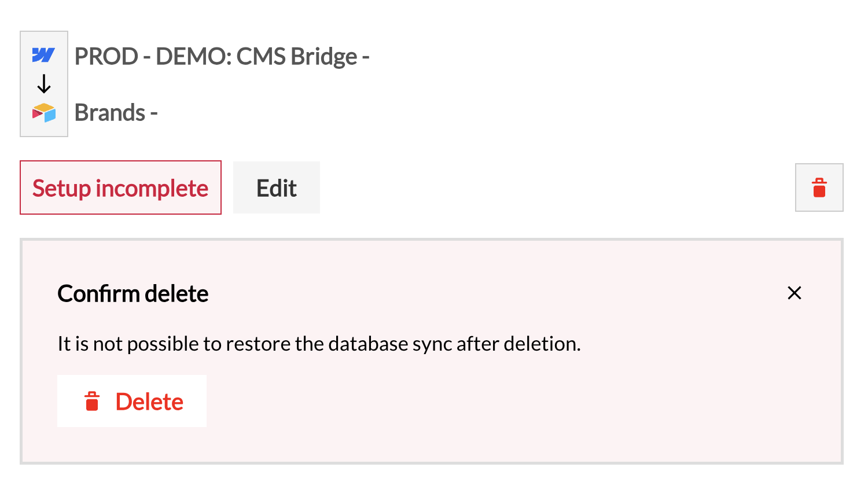The height and width of the screenshot is (493, 868).
Task: Click the dash after the Brands label
Action: pyautogui.click(x=154, y=113)
